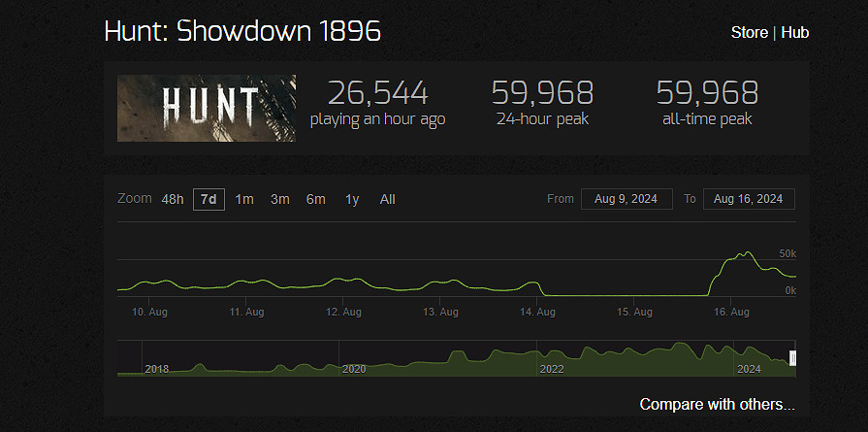868x432 pixels.
Task: Open the Store link
Action: click(x=750, y=33)
